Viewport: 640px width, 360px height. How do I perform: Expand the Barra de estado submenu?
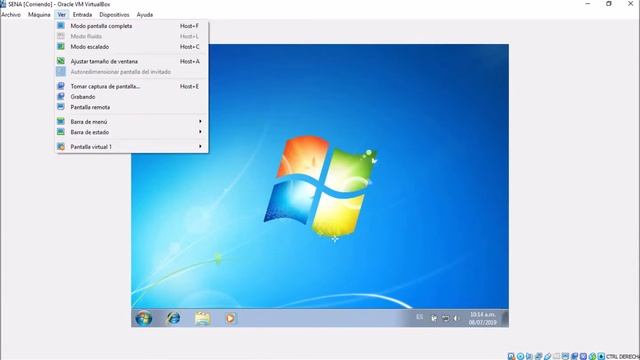[131, 132]
